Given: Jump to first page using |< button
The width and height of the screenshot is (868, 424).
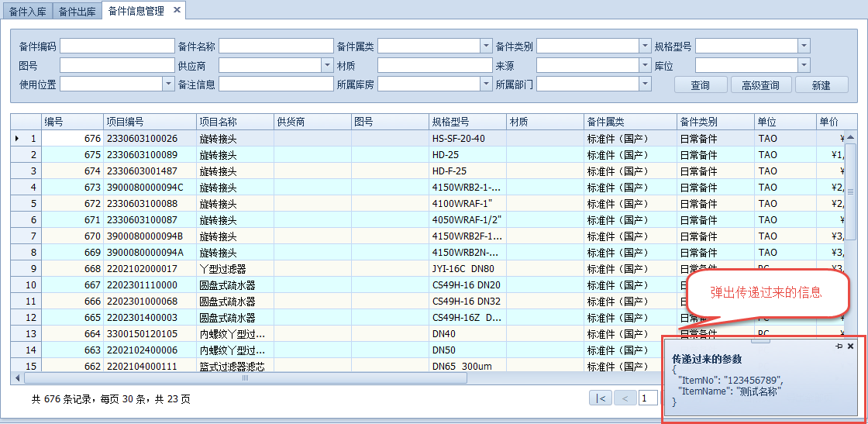Looking at the screenshot, I should (601, 398).
